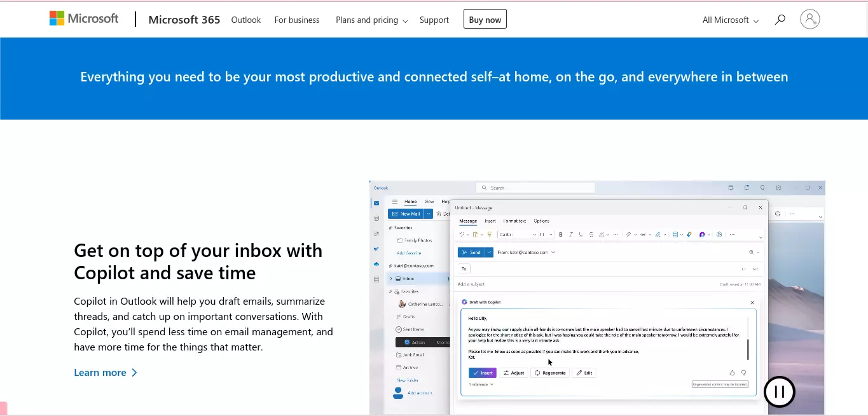Open the For business link

pos(297,20)
